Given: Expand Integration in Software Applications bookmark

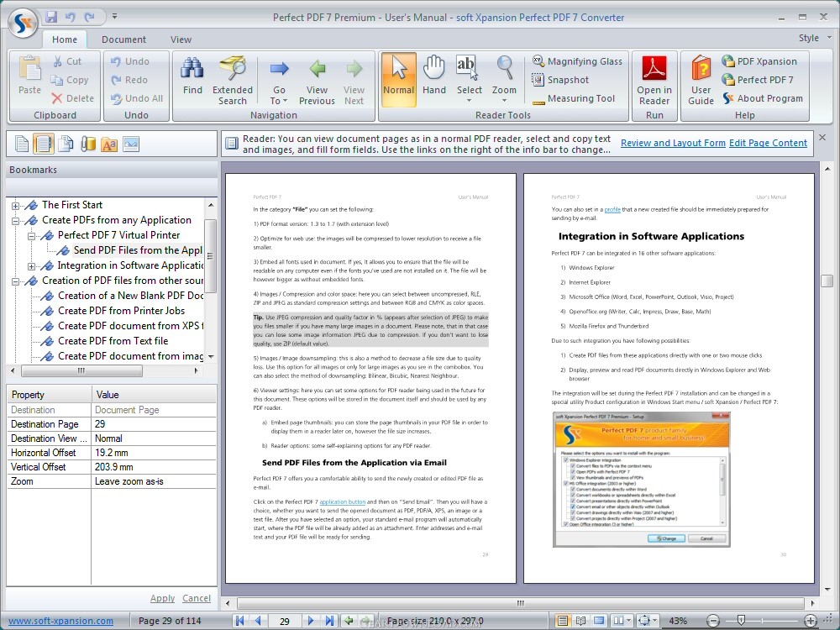Looking at the screenshot, I should [32, 266].
